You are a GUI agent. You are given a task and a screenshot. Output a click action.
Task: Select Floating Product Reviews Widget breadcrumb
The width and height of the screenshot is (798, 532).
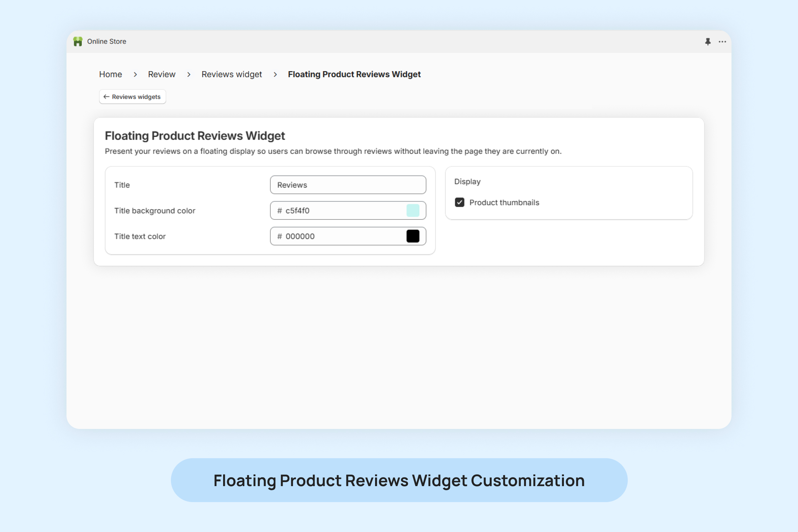354,74
